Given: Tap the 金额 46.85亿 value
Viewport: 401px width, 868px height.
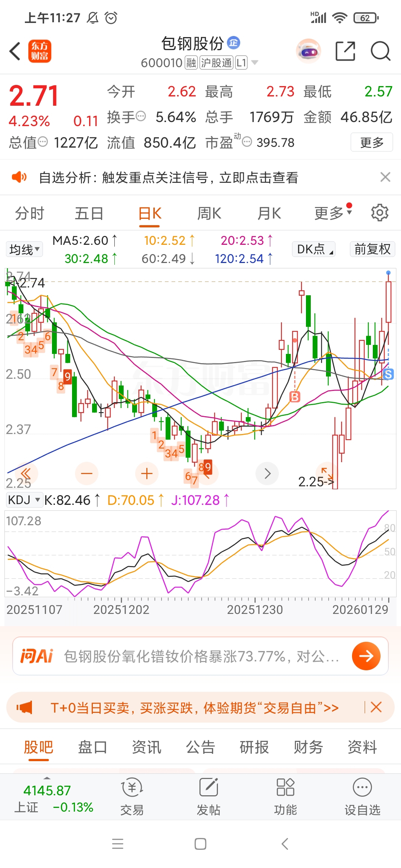Looking at the screenshot, I should tap(366, 117).
